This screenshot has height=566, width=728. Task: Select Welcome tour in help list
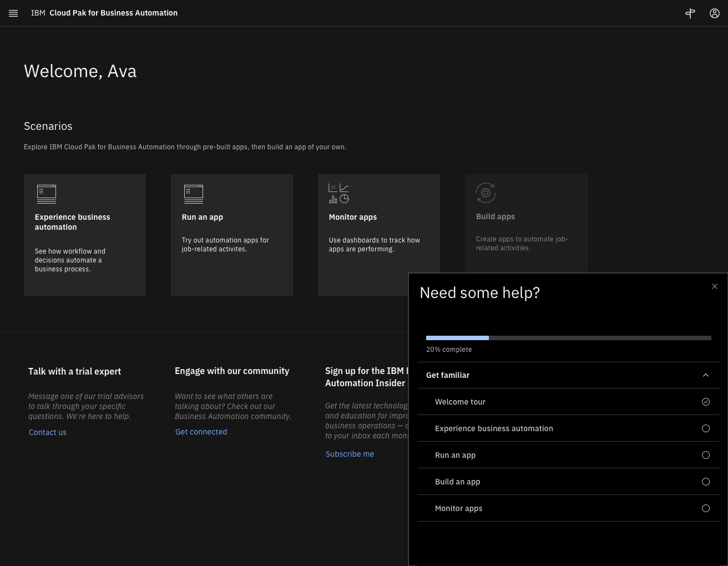[x=568, y=402]
